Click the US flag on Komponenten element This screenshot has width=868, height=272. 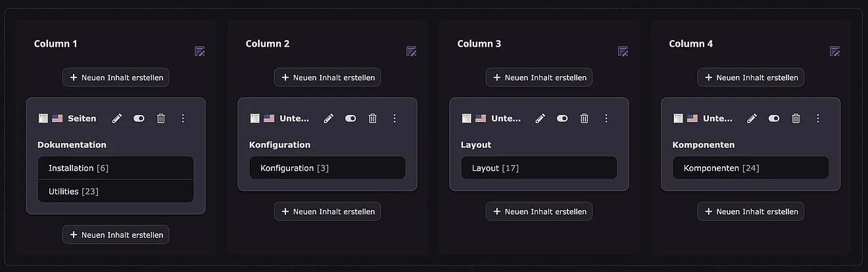pyautogui.click(x=692, y=118)
